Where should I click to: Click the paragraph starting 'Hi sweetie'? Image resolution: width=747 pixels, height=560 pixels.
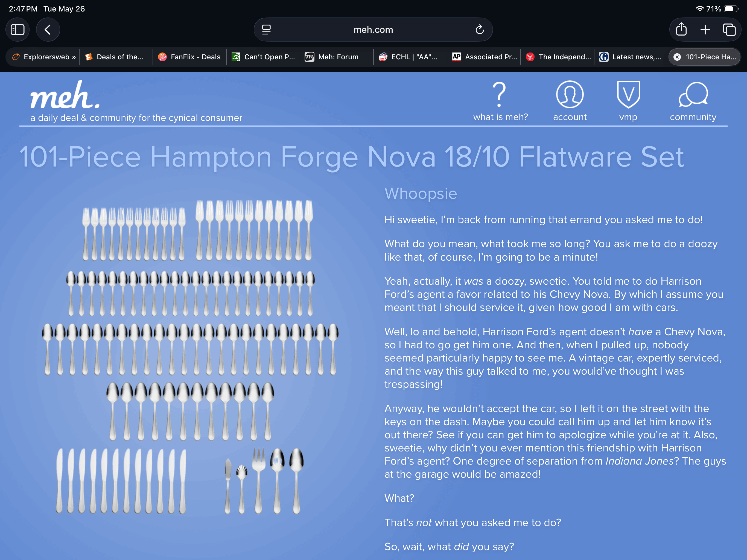coord(543,220)
